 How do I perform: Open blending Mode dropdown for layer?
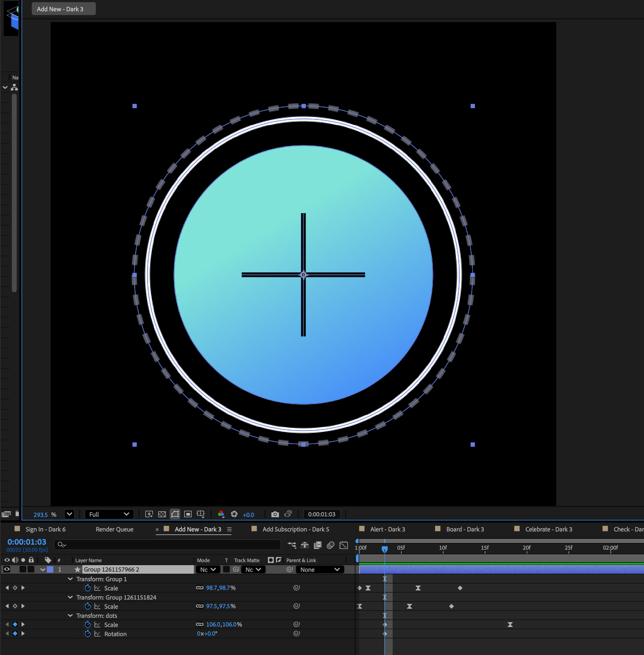(x=208, y=569)
